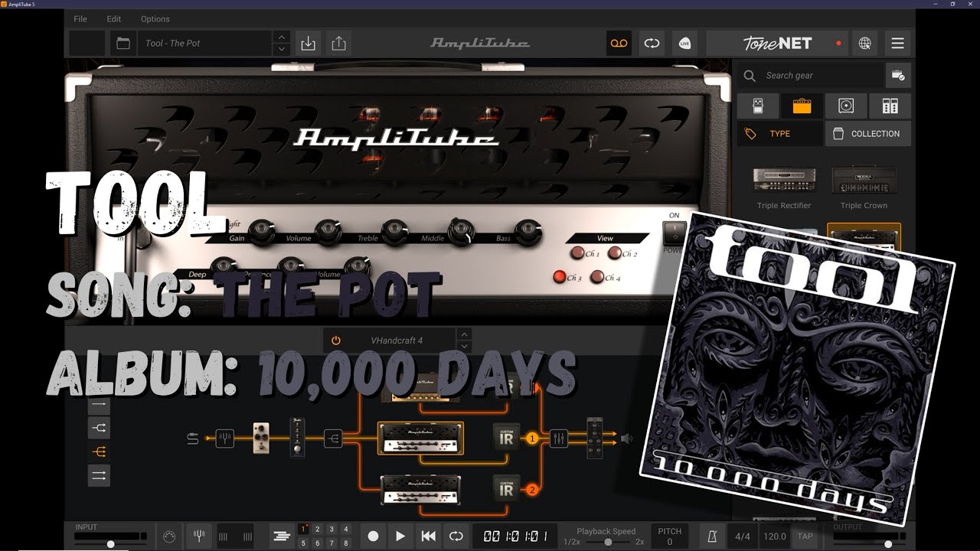980x551 pixels.
Task: Select preset slot 2
Action: (317, 529)
